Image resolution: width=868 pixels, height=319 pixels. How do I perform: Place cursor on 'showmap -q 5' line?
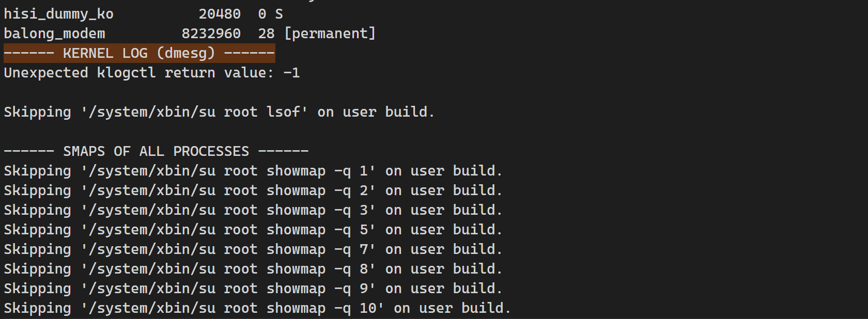point(253,230)
